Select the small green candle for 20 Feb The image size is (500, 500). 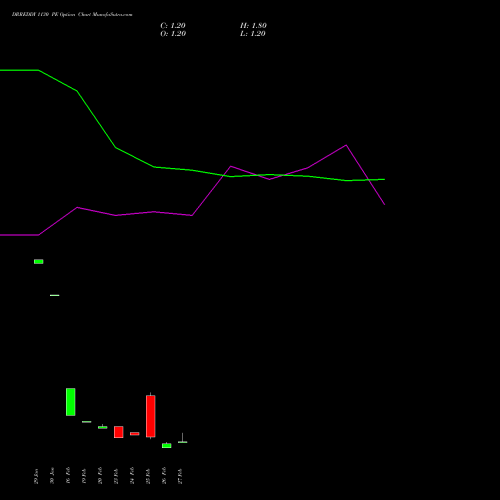[x=103, y=427]
